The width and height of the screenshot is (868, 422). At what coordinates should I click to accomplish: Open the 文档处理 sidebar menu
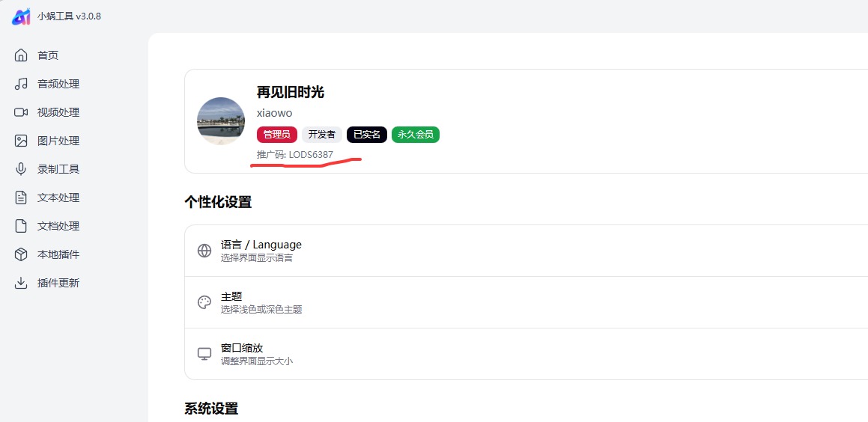tap(58, 226)
